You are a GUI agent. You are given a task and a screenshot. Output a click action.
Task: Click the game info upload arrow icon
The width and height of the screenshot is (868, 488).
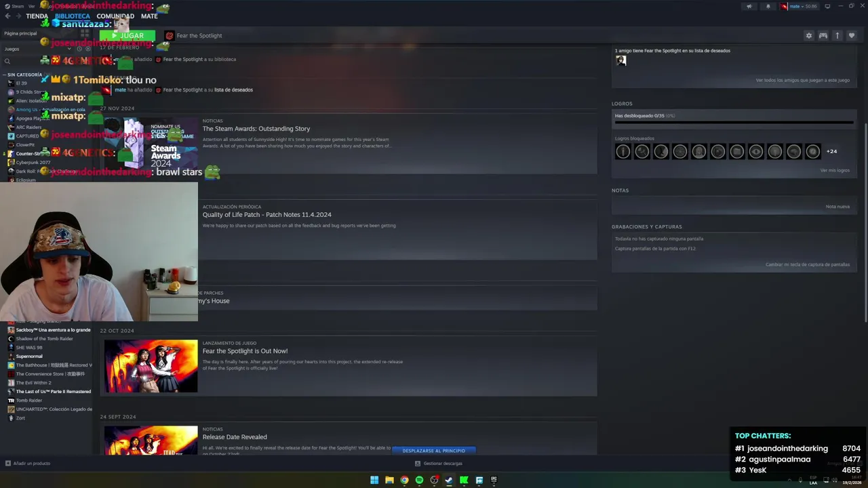837,35
